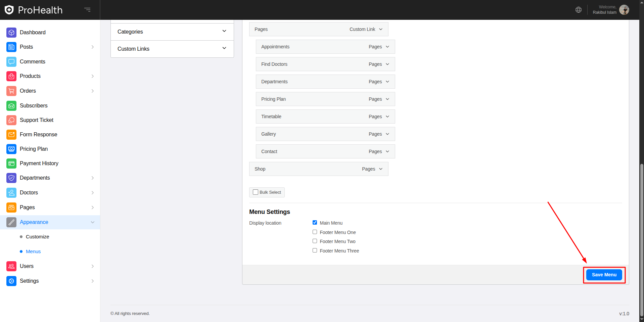Click the ProHealth shield logo icon
Screen dimensions: 644x322
pyautogui.click(x=9, y=10)
